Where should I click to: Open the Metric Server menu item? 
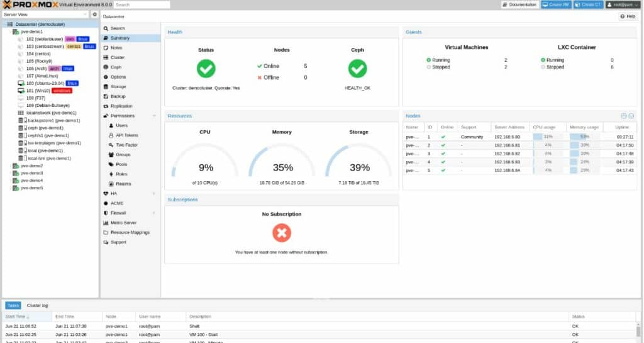130,223
